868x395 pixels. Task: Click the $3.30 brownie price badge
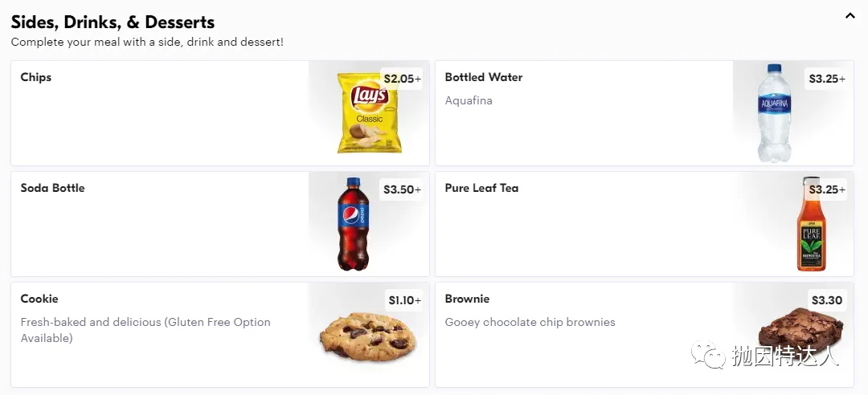coord(826,299)
